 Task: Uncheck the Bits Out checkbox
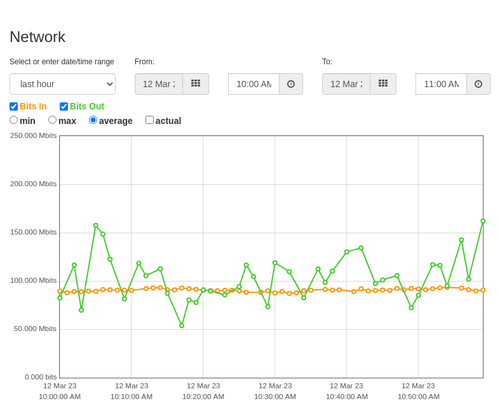coord(64,106)
